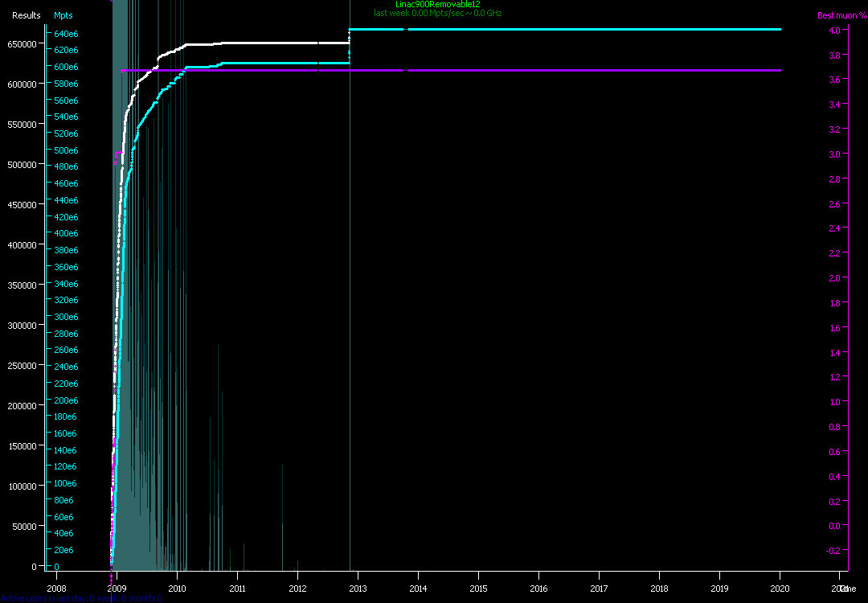The width and height of the screenshot is (868, 603).
Task: Click the Linac900Removable12 chart title
Action: [437, 5]
